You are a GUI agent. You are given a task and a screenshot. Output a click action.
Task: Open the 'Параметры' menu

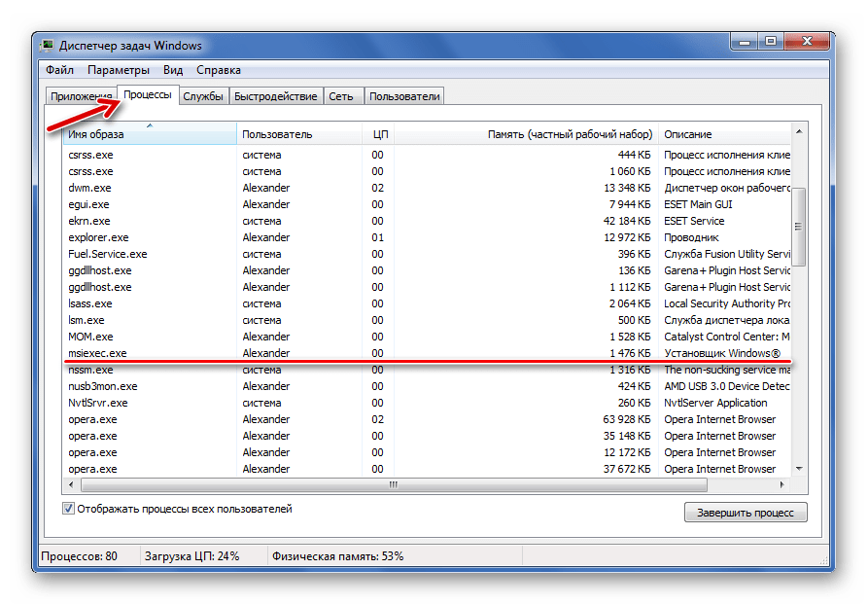[118, 70]
